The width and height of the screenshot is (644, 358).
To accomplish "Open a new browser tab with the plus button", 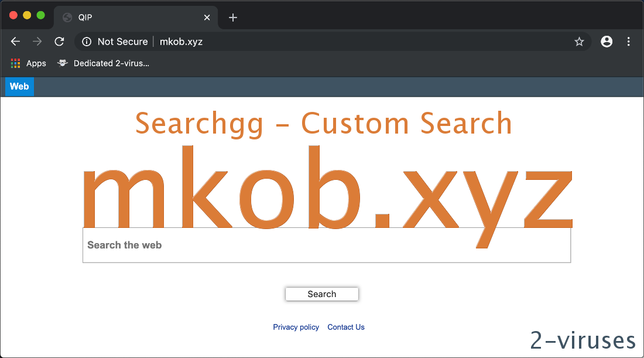I will click(x=232, y=17).
